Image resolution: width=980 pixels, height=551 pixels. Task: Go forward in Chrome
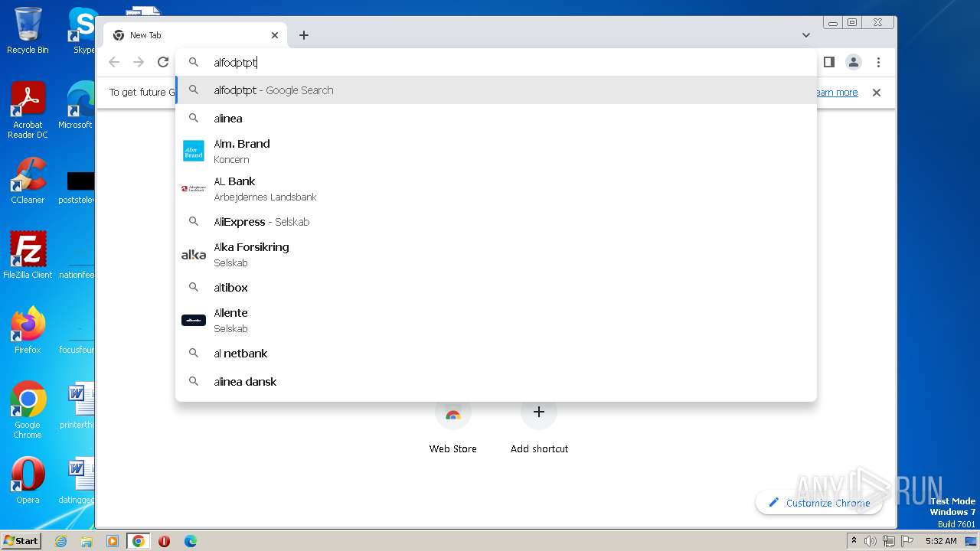(x=139, y=62)
